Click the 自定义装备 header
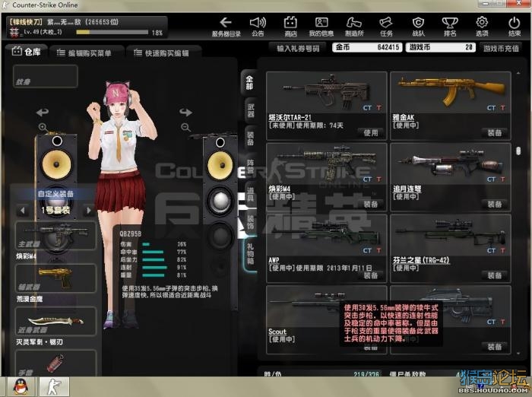 click(55, 194)
